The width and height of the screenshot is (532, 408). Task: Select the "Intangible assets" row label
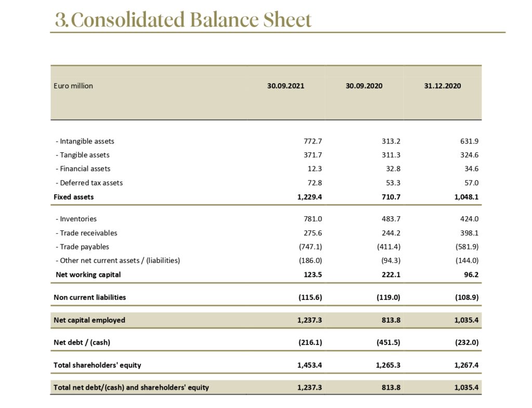pos(85,141)
